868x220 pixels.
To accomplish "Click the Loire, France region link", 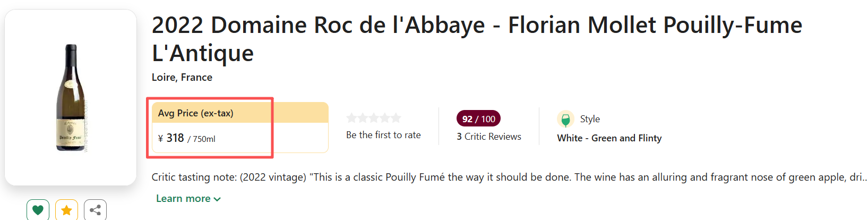I will [x=182, y=77].
